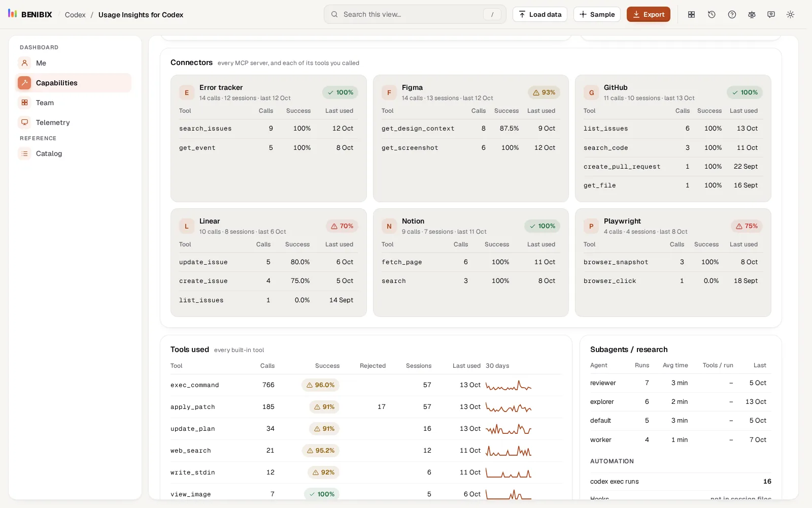Select the create_pull_request tool row
This screenshot has height=508, width=812.
point(673,167)
